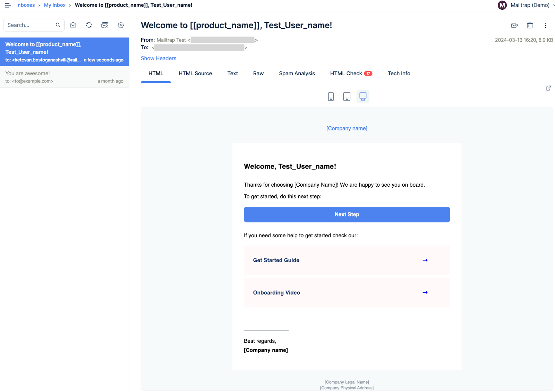Screen dimensions: 555x392
Task: Delete the current email
Action: [530, 25]
